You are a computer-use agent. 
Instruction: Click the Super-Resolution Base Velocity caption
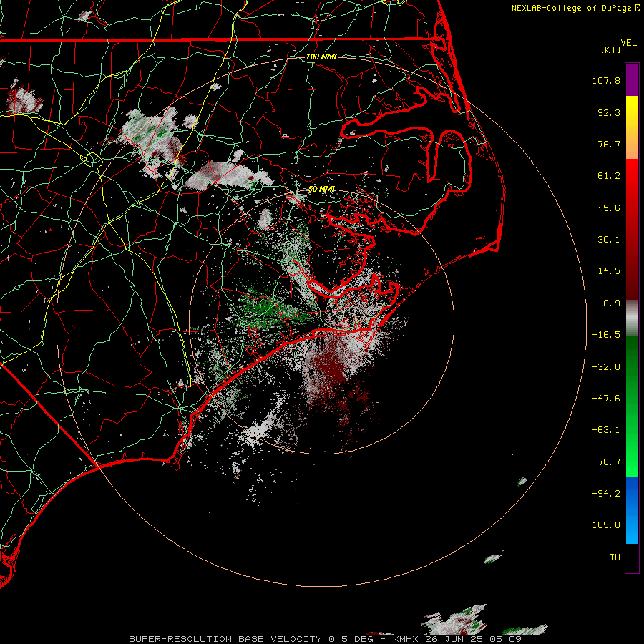(326, 639)
